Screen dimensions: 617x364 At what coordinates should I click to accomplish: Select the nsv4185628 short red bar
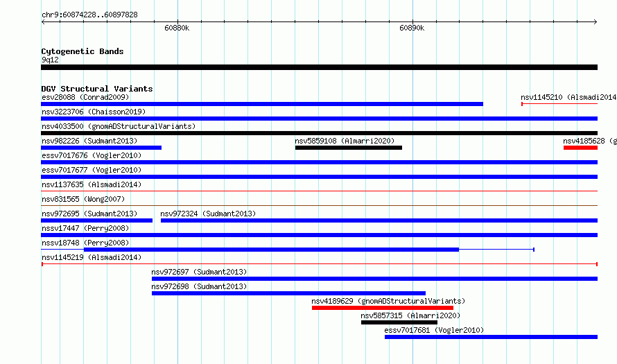coord(580,148)
